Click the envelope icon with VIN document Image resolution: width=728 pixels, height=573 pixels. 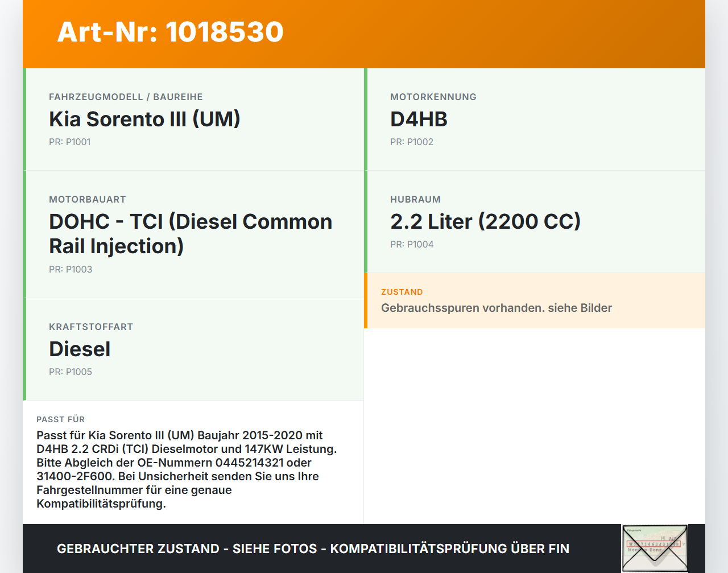click(x=655, y=548)
